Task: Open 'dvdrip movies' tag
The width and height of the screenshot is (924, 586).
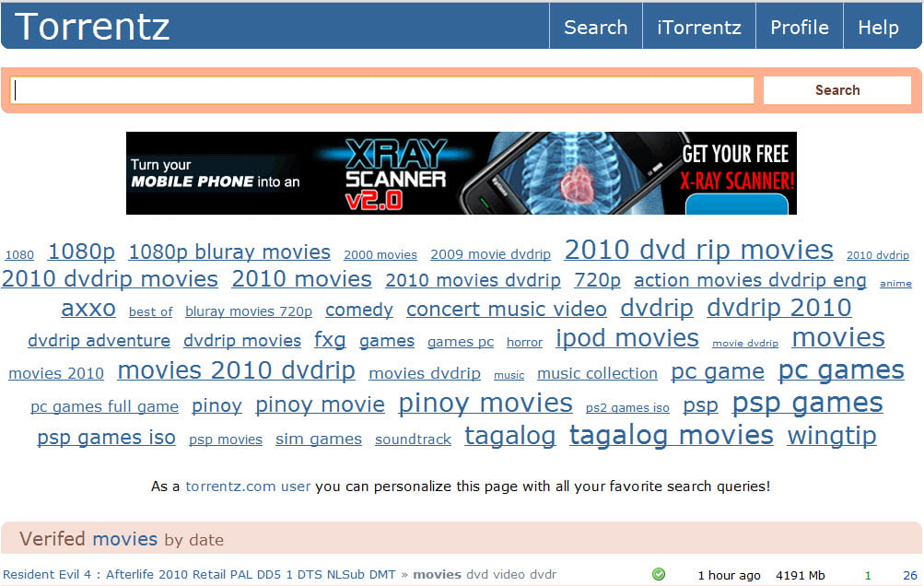Action: (x=241, y=341)
